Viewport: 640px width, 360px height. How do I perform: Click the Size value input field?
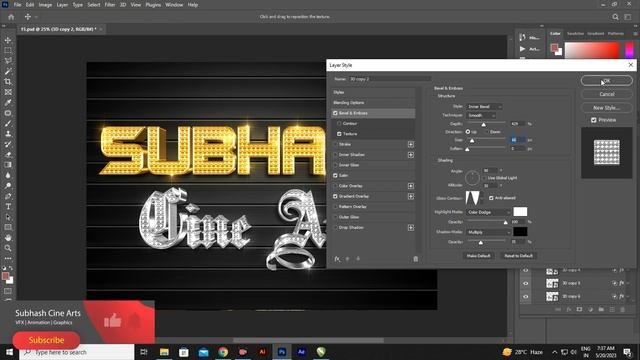[518, 140]
